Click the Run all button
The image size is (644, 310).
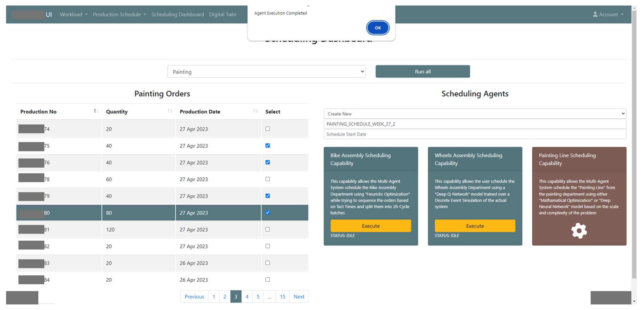pos(423,72)
